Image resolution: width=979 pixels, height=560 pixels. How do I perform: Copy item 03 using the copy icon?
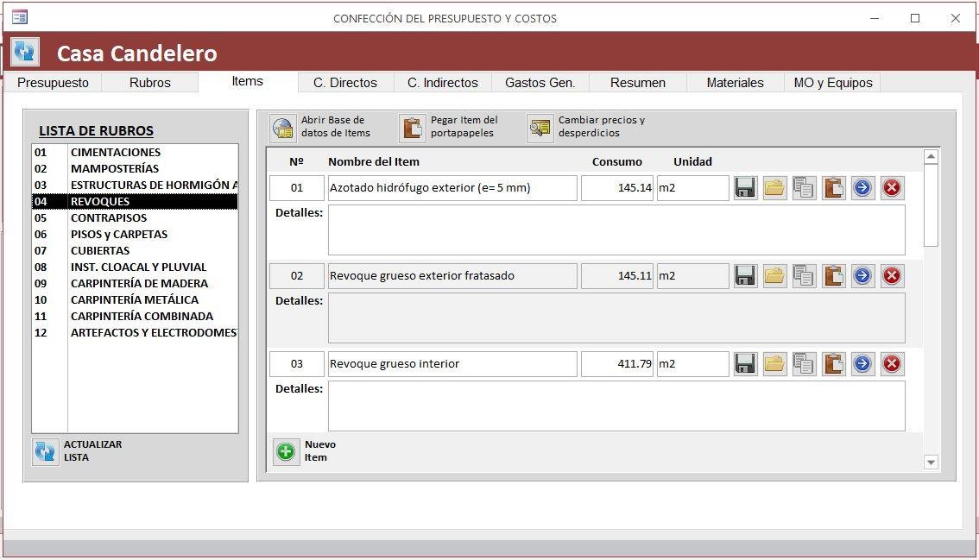pyautogui.click(x=804, y=364)
